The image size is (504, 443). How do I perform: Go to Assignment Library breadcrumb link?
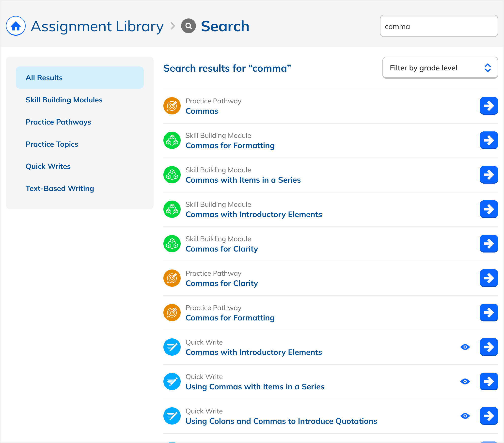tap(97, 26)
